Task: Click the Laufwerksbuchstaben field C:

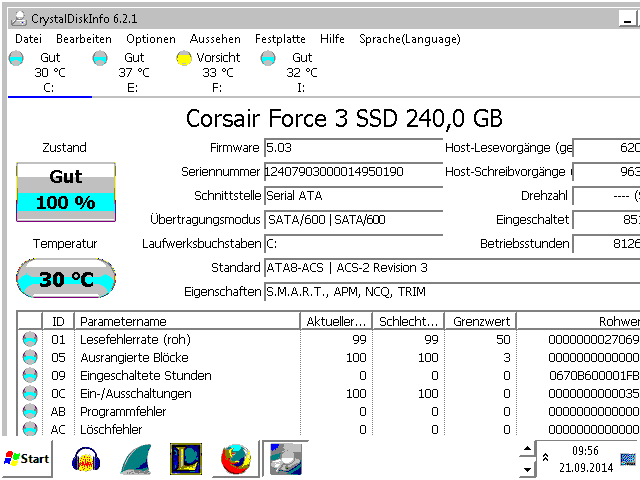Action: tap(353, 244)
